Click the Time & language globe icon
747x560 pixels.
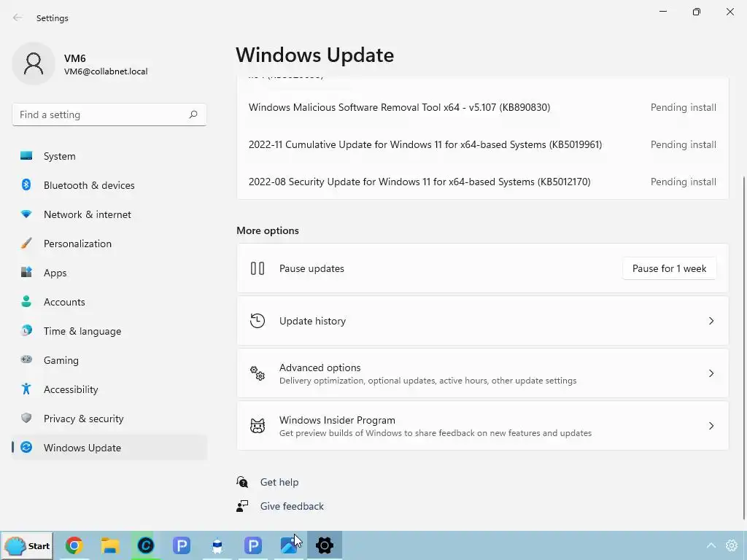click(26, 330)
